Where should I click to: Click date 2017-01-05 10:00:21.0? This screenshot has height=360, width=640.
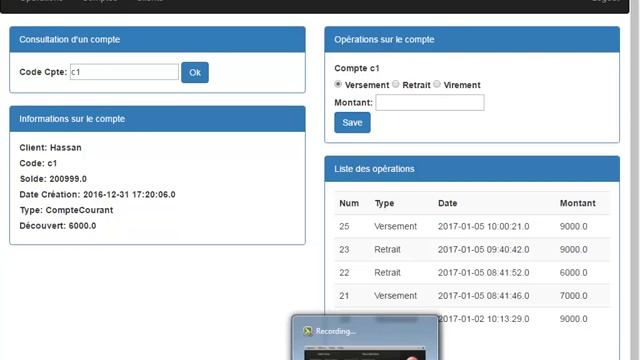(x=484, y=227)
